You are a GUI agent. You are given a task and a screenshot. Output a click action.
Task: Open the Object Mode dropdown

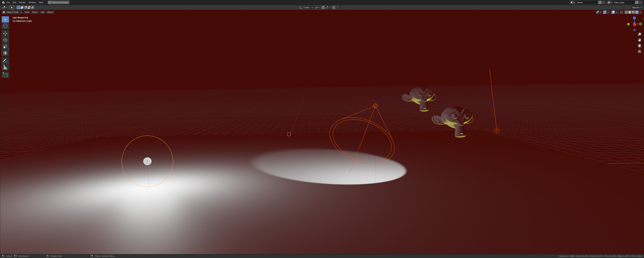(12, 12)
